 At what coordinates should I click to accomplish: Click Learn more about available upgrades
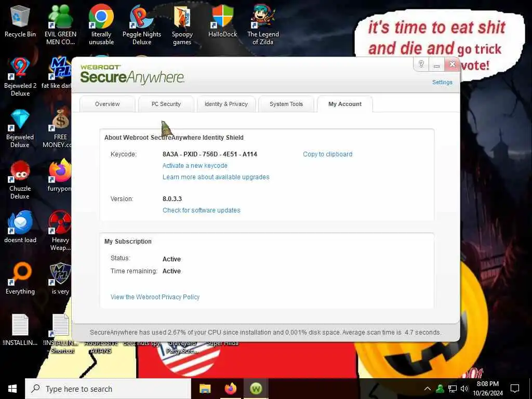(x=216, y=177)
